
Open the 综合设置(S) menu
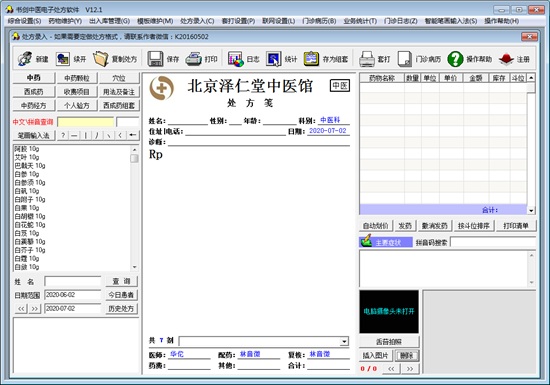[x=25, y=21]
